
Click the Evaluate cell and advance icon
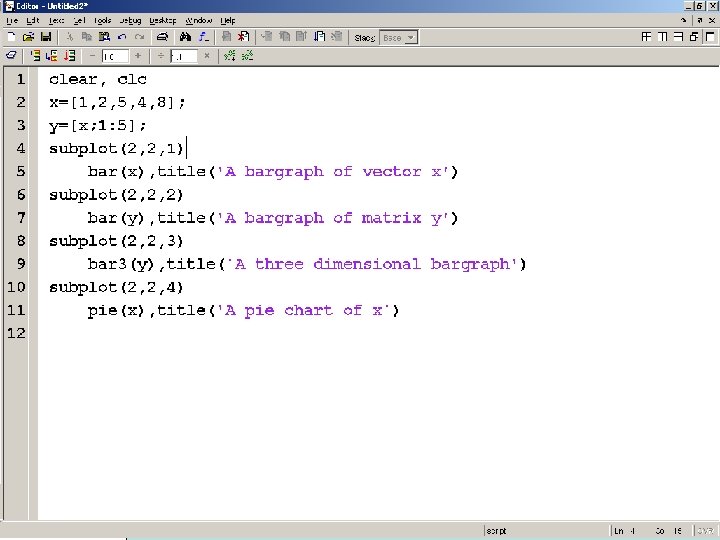[52, 56]
